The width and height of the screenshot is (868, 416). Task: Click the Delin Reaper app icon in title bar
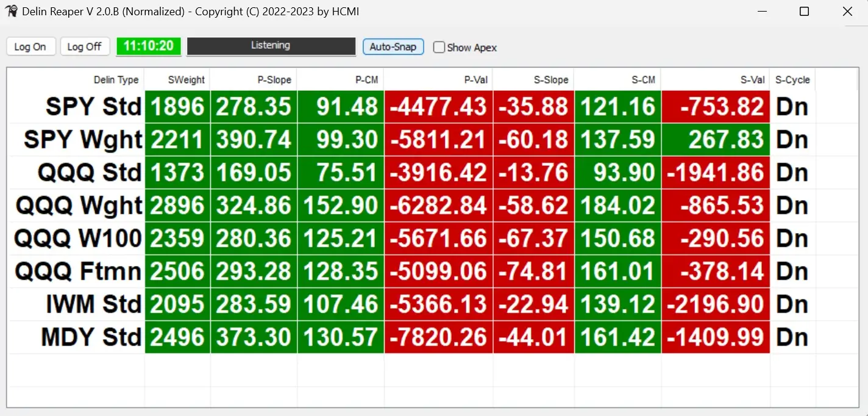coord(10,12)
